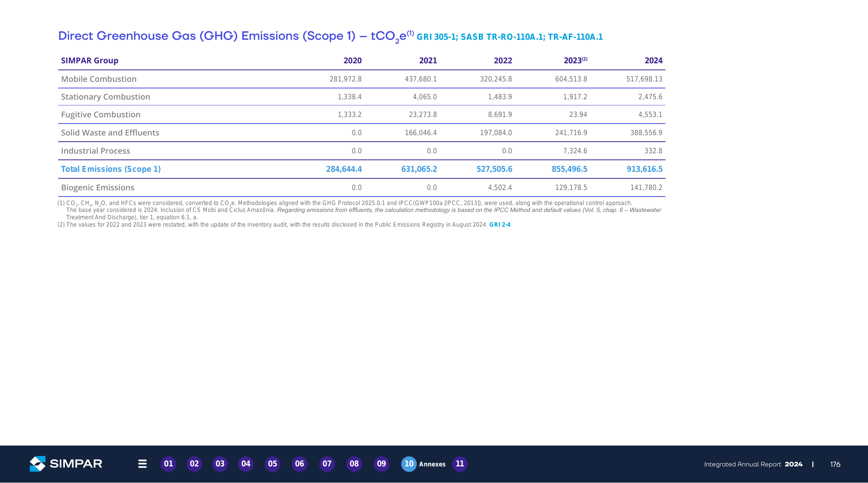Click the Annexes label
The height and width of the screenshot is (483, 868).
pos(432,464)
